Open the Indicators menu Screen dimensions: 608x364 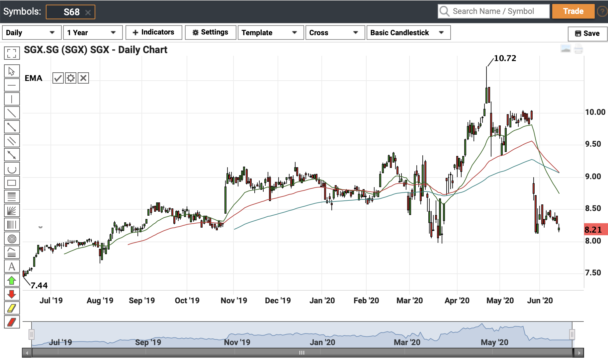(x=154, y=33)
